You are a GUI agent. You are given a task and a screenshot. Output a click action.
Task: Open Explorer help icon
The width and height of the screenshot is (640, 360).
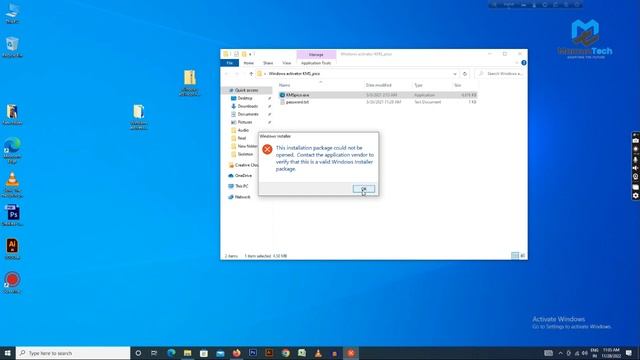click(x=524, y=63)
